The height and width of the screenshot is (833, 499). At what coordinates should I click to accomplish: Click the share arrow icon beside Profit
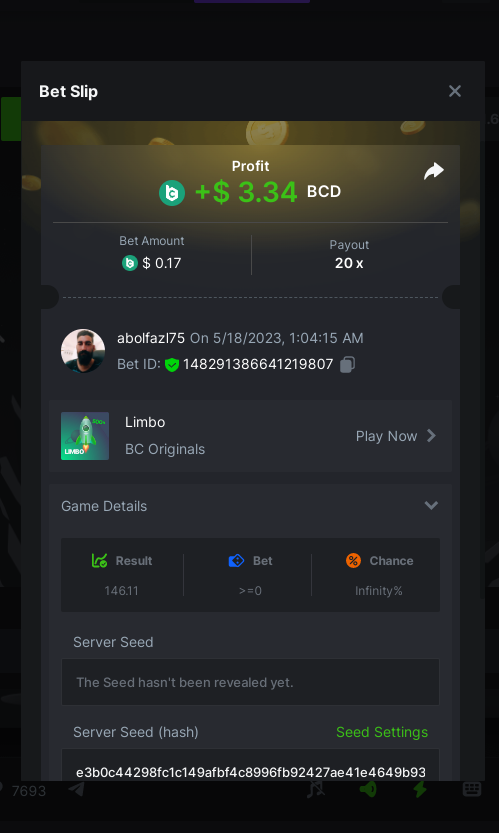(x=434, y=171)
